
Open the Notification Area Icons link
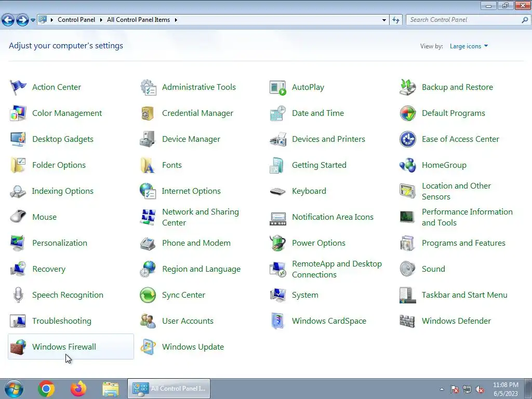pyautogui.click(x=332, y=217)
